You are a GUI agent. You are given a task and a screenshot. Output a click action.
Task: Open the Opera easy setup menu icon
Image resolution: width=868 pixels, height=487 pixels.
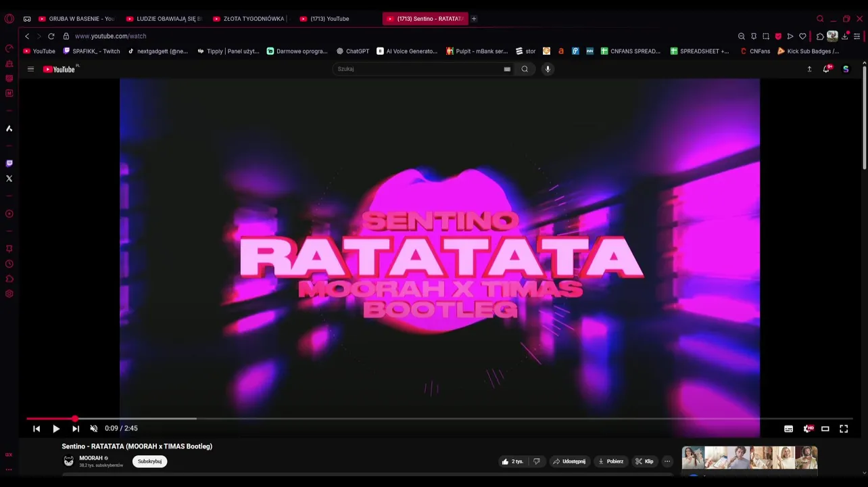coord(857,36)
